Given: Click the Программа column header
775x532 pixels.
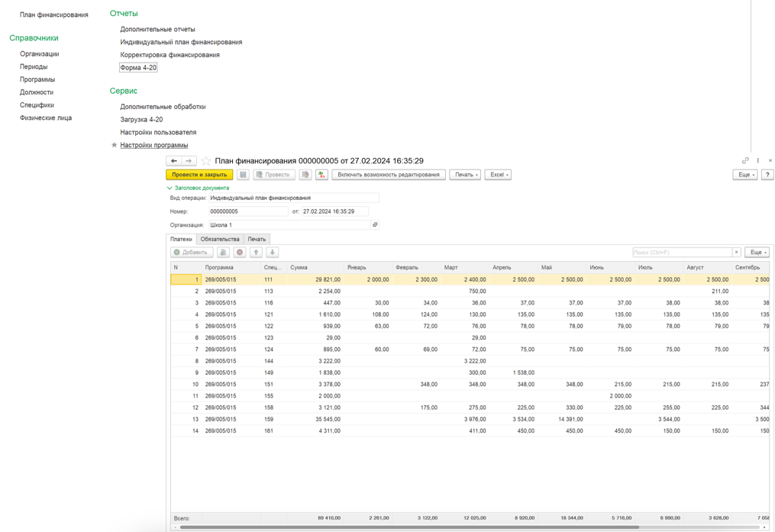Looking at the screenshot, I should coord(231,267).
